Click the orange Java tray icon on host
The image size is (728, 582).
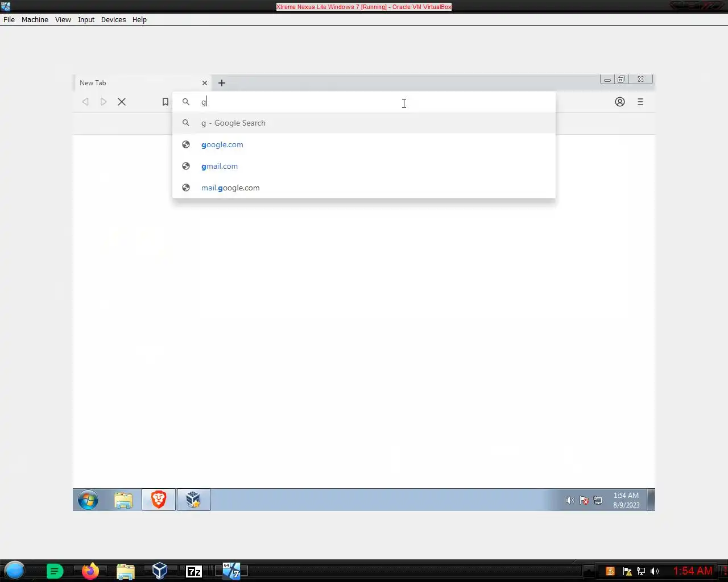[x=610, y=571]
